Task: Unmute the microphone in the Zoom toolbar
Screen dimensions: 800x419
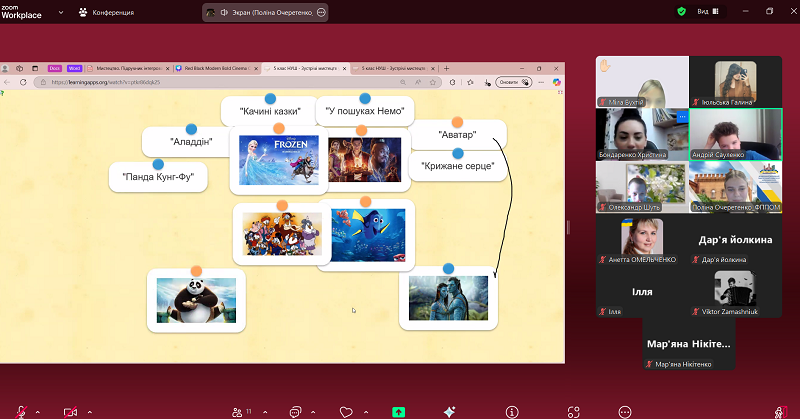Action: click(x=21, y=412)
